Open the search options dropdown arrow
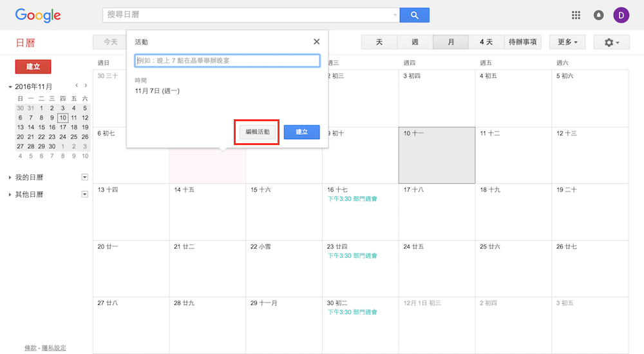 (x=395, y=15)
